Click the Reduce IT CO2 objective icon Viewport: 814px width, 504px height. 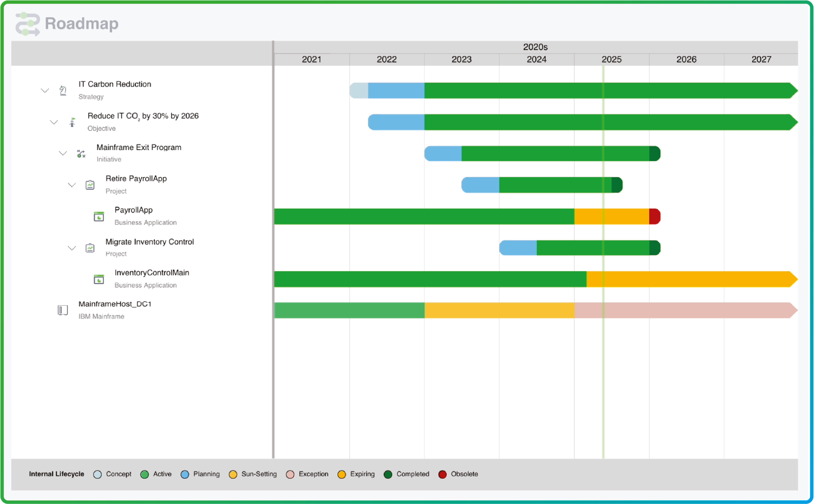[x=72, y=122]
